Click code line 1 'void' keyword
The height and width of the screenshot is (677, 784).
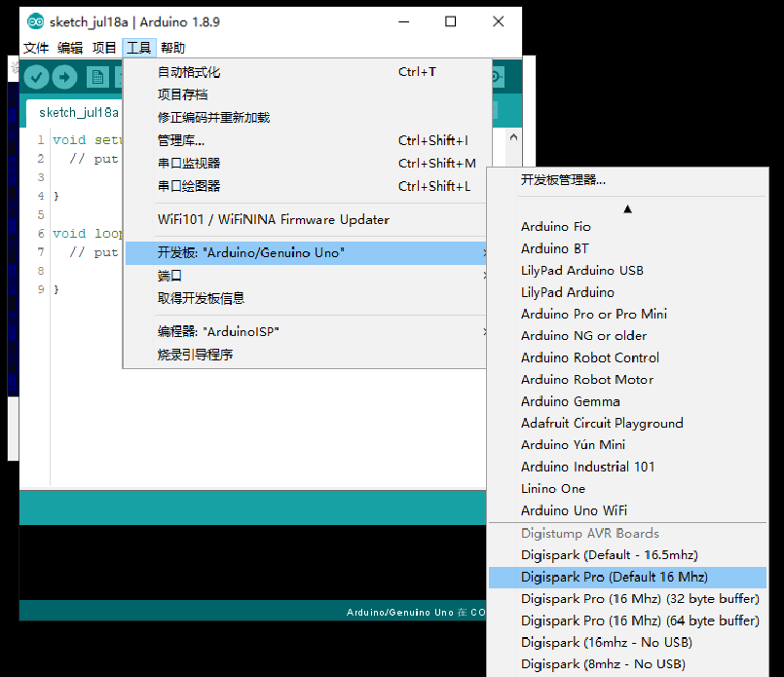click(69, 140)
